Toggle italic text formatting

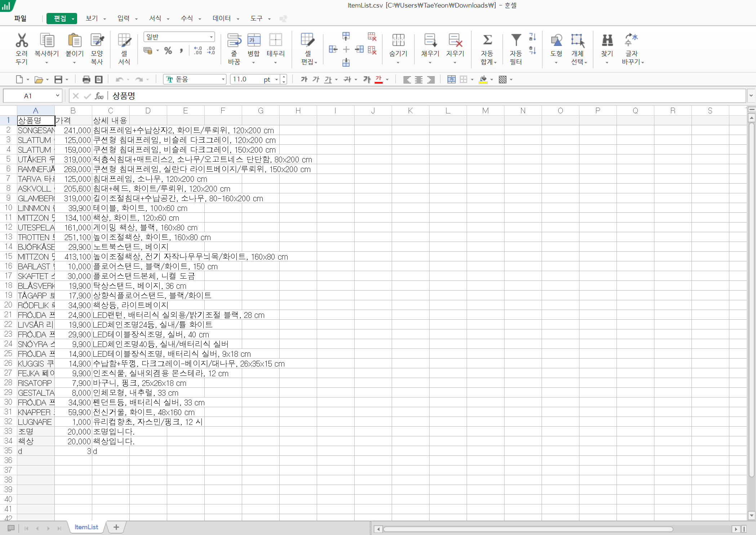point(316,79)
